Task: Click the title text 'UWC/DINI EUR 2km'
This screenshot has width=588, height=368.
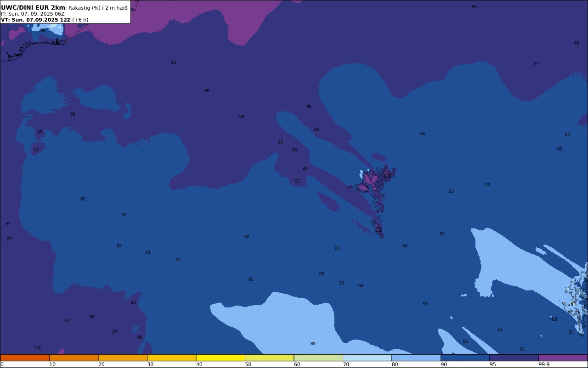Action: tap(33, 7)
